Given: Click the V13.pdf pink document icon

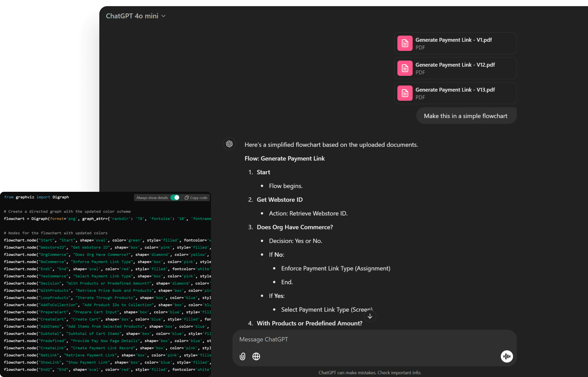Looking at the screenshot, I should (x=405, y=93).
